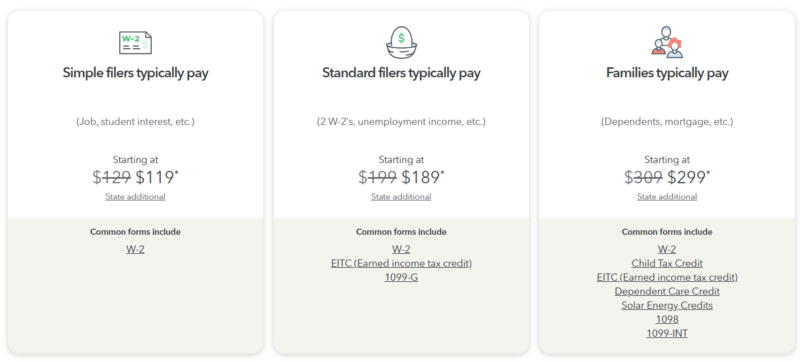Open the 1098 form link

click(667, 319)
